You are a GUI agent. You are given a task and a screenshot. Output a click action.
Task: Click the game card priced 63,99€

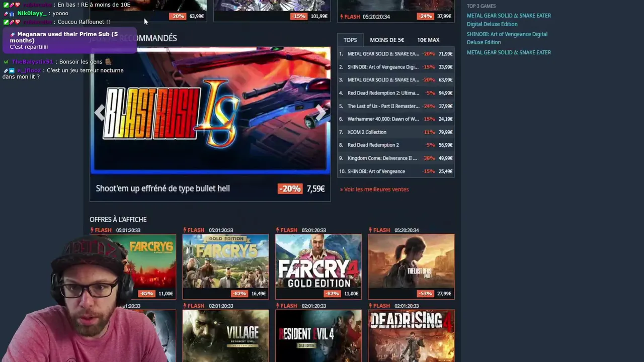coord(148,11)
